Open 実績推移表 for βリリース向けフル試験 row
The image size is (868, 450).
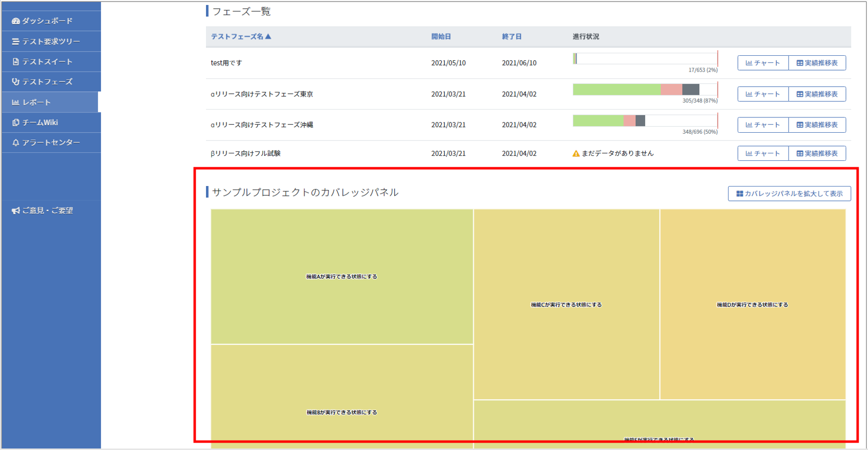[817, 153]
